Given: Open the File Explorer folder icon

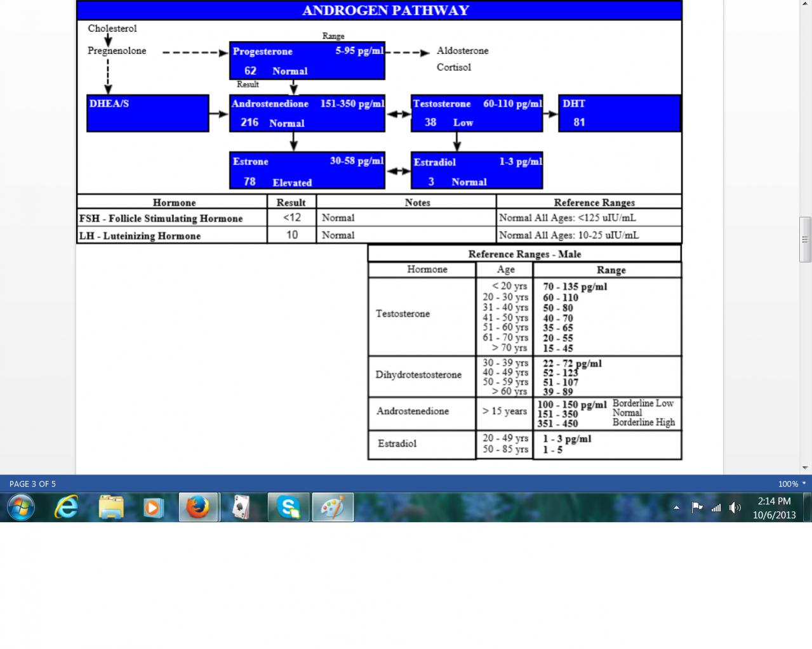Looking at the screenshot, I should 111,507.
